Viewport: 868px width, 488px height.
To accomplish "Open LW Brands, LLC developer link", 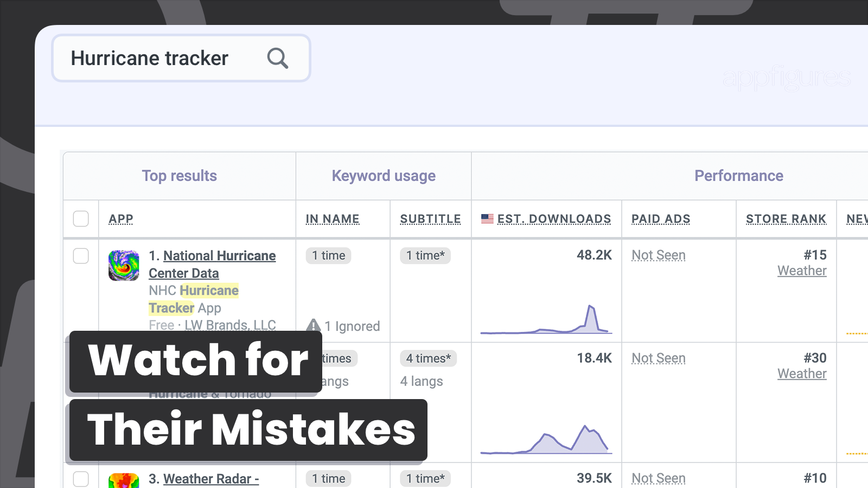I will pyautogui.click(x=230, y=325).
